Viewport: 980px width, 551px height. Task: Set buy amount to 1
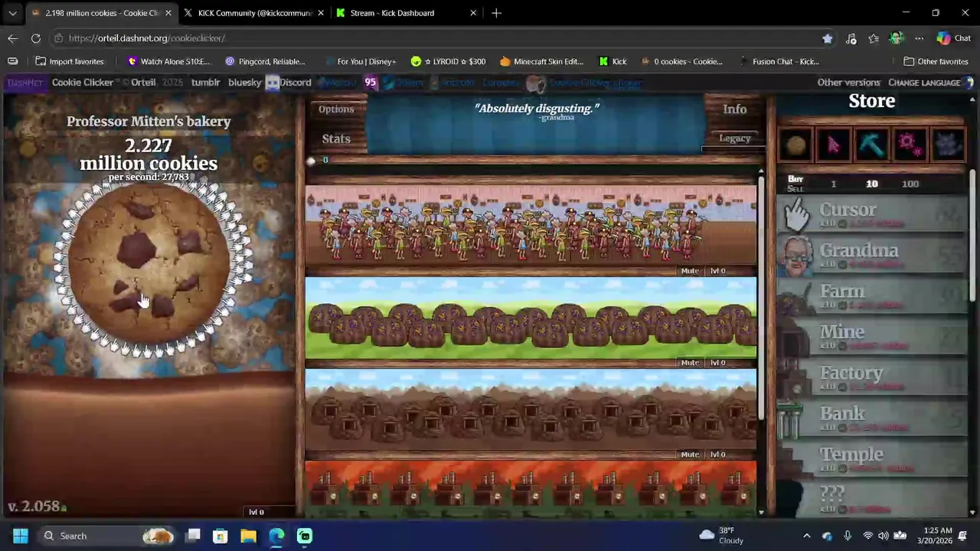click(x=834, y=184)
